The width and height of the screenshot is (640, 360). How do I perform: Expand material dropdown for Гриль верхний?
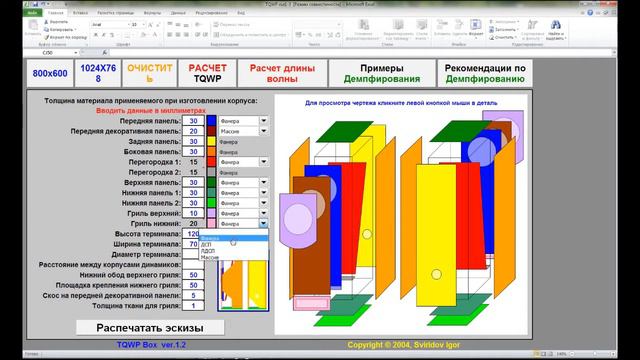[264, 213]
